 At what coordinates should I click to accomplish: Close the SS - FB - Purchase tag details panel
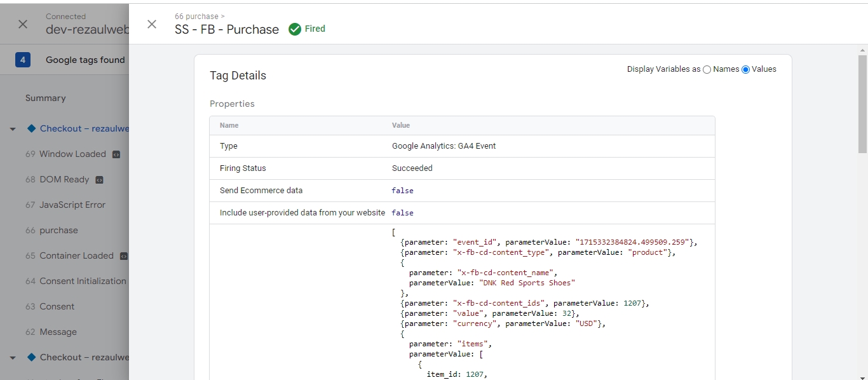tap(152, 24)
